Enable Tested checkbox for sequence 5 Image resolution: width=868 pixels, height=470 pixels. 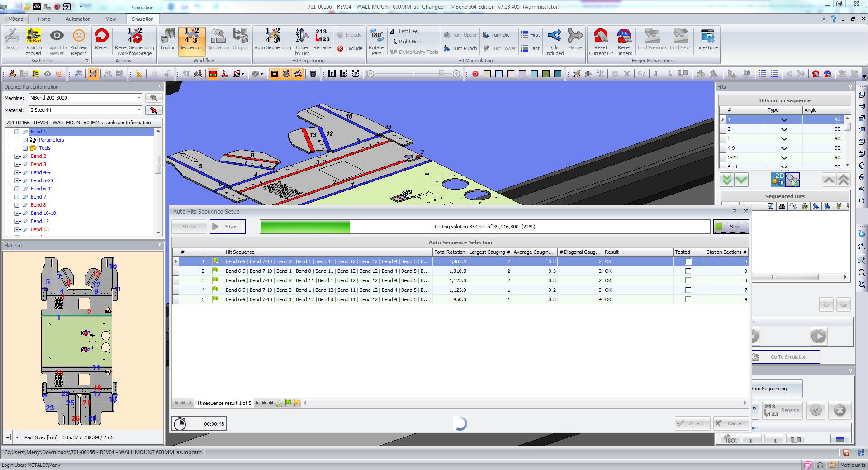[x=688, y=299]
